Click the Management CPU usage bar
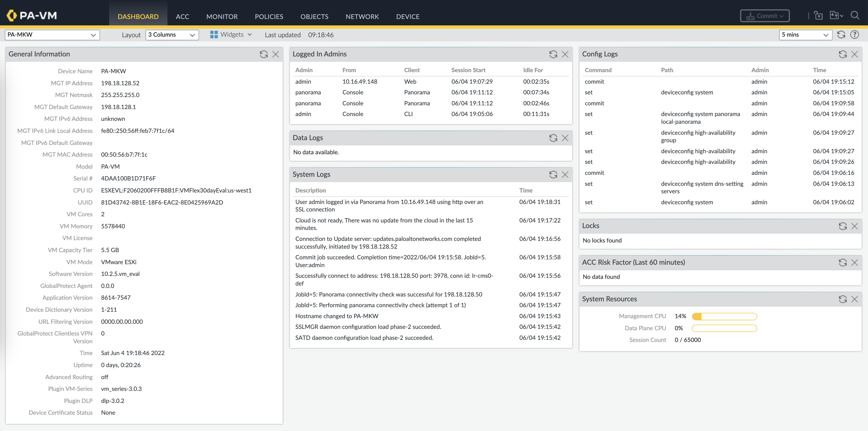 (724, 316)
